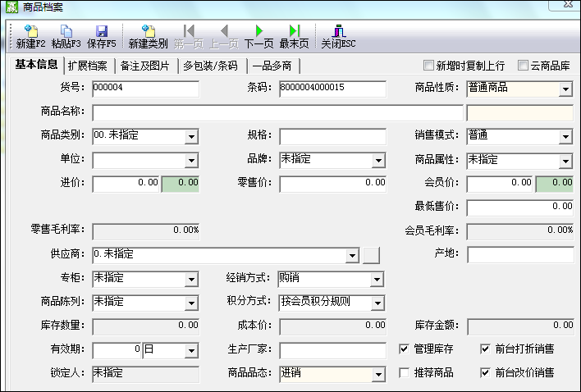Click the 新建F2 toolbar icon

click(x=30, y=37)
